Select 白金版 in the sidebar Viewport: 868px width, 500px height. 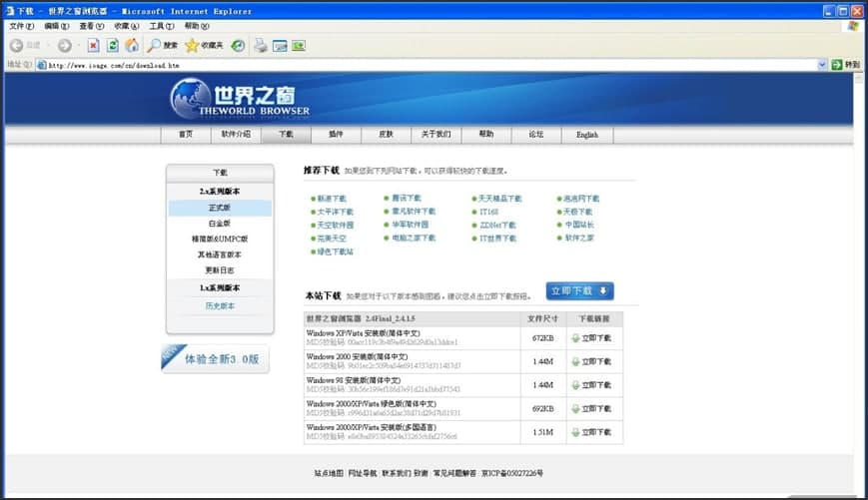219,224
